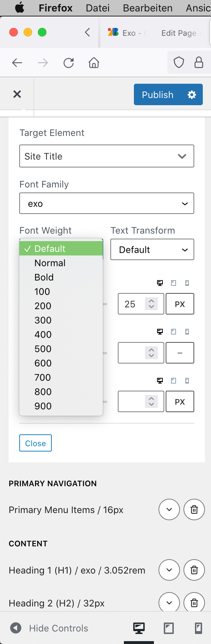Expand the Heading 1 (H1) typography settings

point(169,570)
